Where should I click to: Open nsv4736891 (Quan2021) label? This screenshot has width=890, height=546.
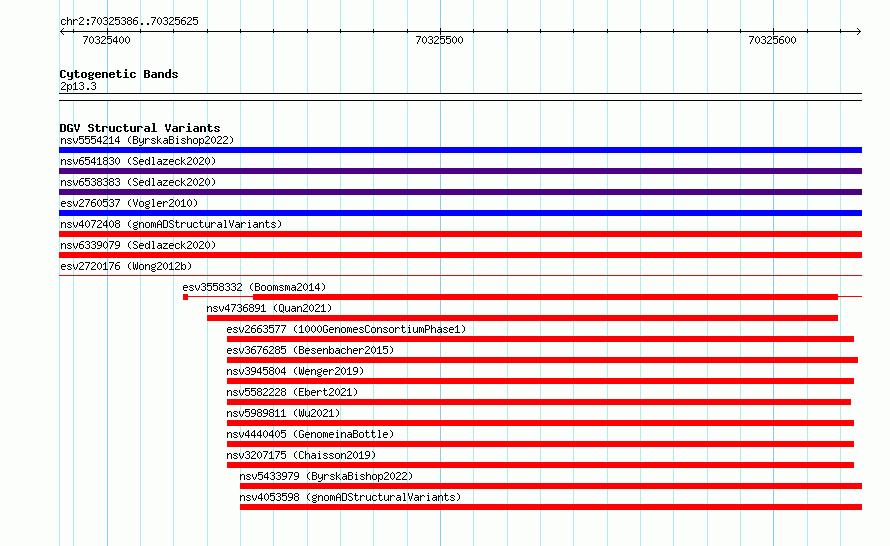pyautogui.click(x=269, y=308)
